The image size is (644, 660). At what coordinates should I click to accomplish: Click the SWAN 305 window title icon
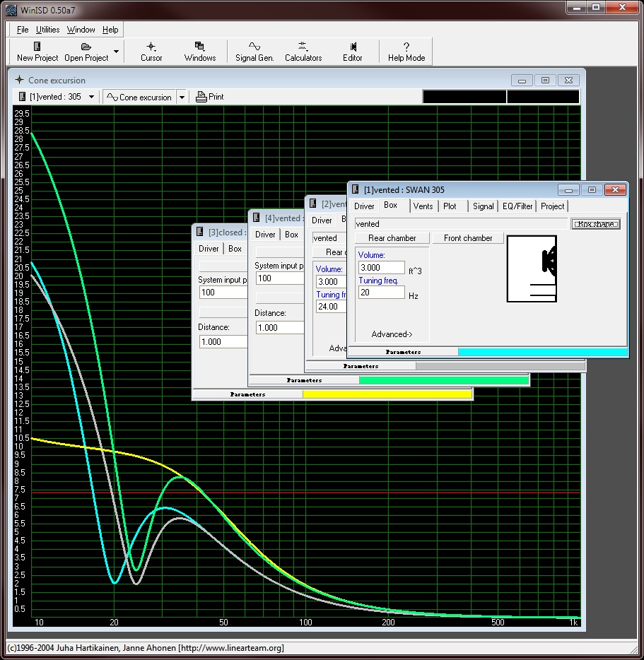click(x=355, y=189)
